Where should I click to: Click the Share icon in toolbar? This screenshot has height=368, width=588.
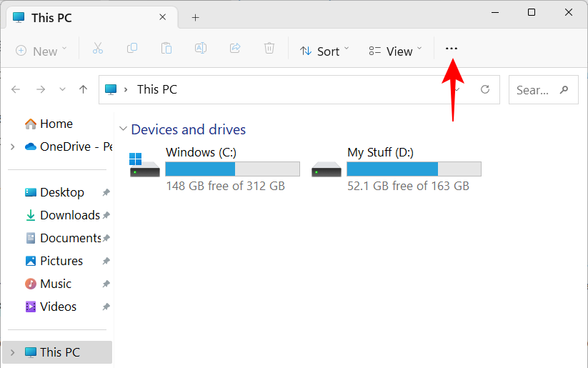[x=235, y=49]
